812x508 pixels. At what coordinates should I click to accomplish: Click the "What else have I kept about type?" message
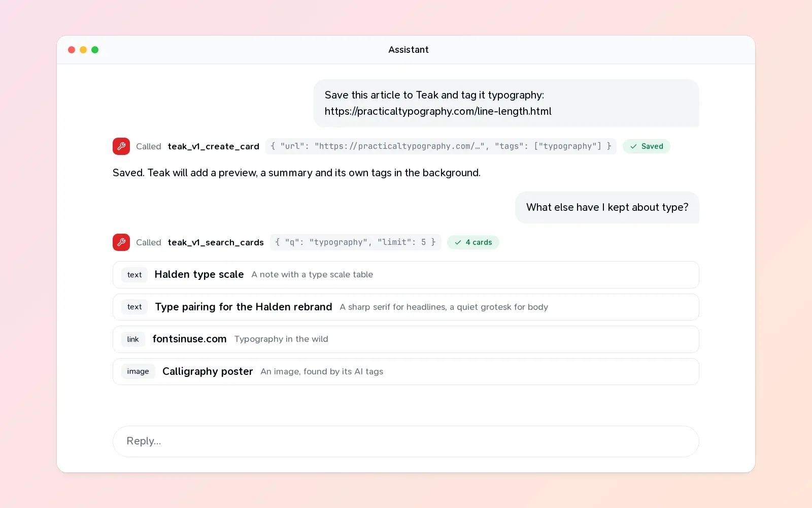coord(607,207)
